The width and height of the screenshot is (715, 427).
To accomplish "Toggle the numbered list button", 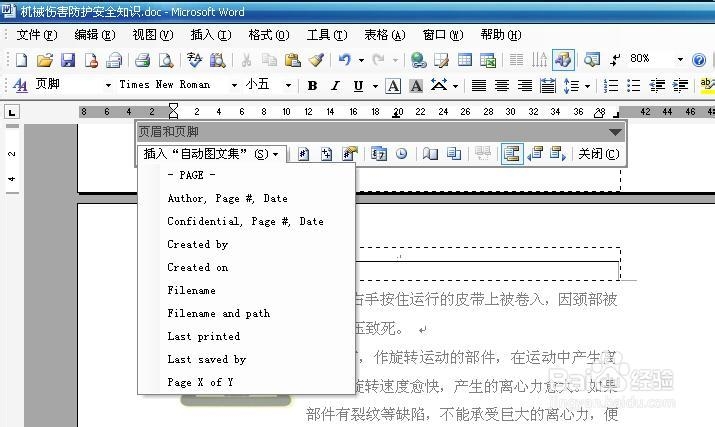I will 611,85.
